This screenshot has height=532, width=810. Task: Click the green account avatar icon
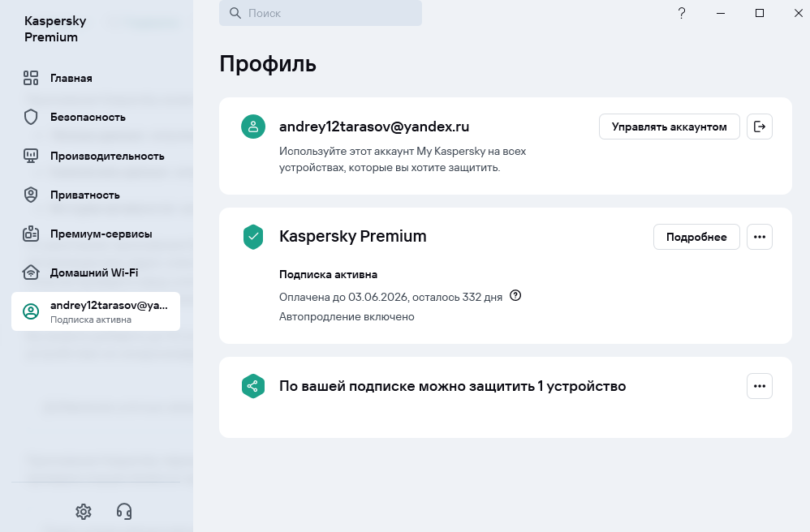(253, 127)
